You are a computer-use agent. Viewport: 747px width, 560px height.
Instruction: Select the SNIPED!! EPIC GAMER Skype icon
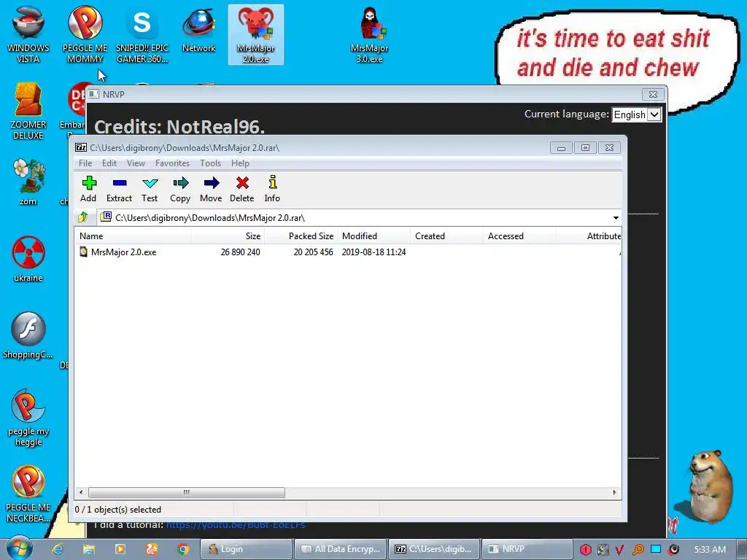coord(142,34)
